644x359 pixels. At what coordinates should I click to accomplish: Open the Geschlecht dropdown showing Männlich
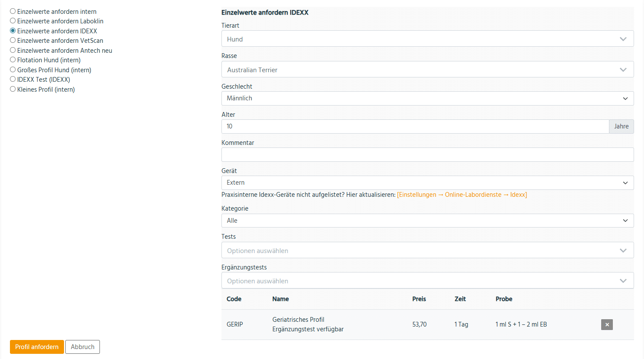click(x=427, y=98)
